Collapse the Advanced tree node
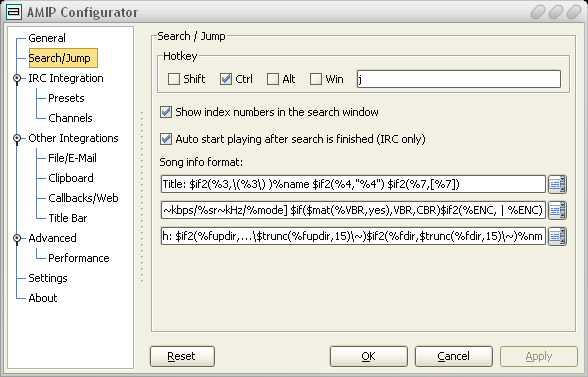Screen dimensions: 588x377 click(x=17, y=238)
